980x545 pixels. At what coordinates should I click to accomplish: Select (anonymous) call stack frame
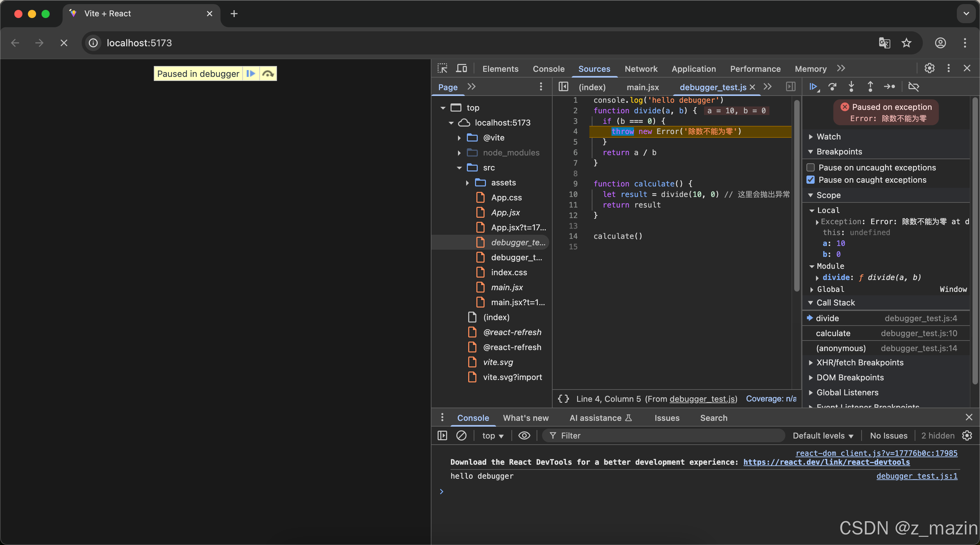coord(886,348)
